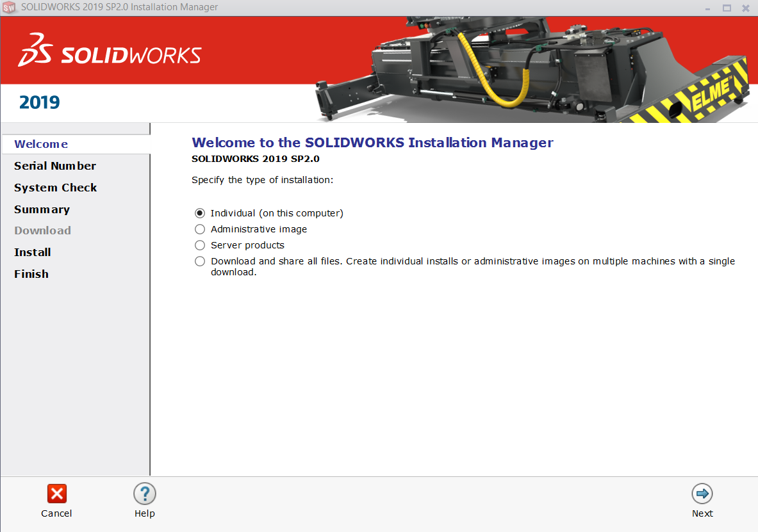Click the ELME machinery banner image
Image resolution: width=758 pixels, height=532 pixels.
click(x=532, y=70)
